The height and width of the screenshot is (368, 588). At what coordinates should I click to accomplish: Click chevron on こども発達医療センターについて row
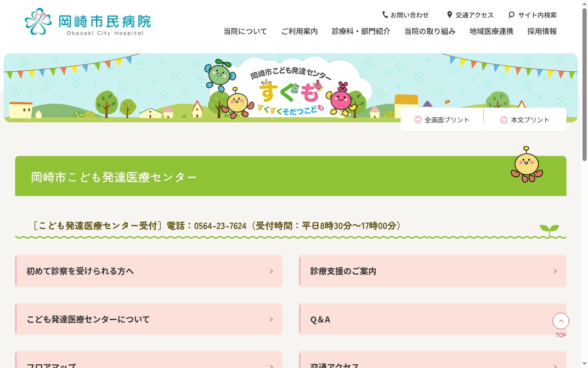coord(271,319)
